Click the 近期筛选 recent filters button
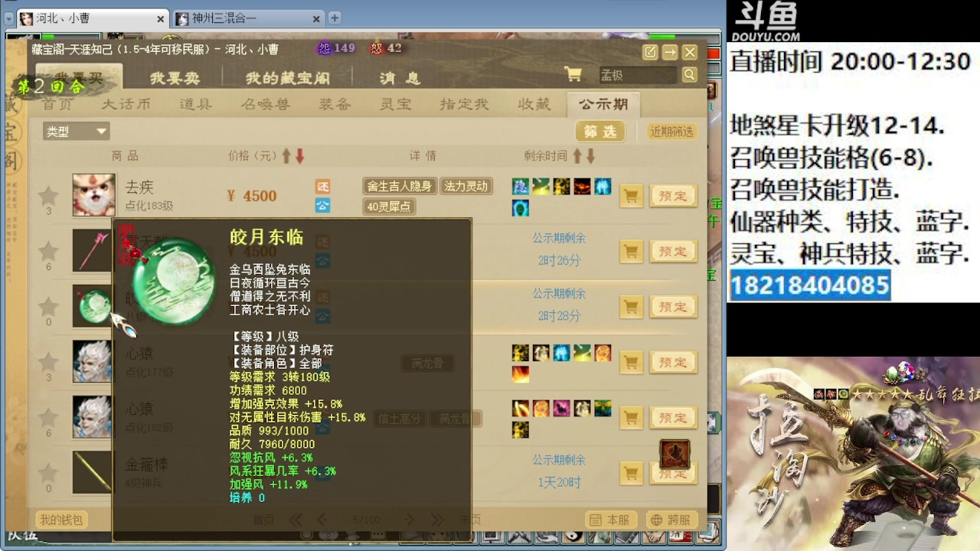The height and width of the screenshot is (551, 980). pyautogui.click(x=671, y=132)
